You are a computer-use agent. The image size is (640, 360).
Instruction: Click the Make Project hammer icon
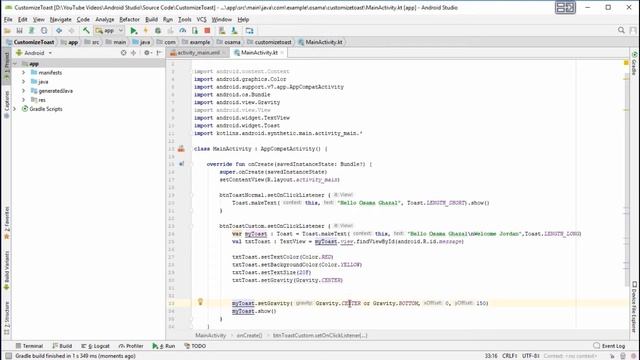(x=86, y=31)
